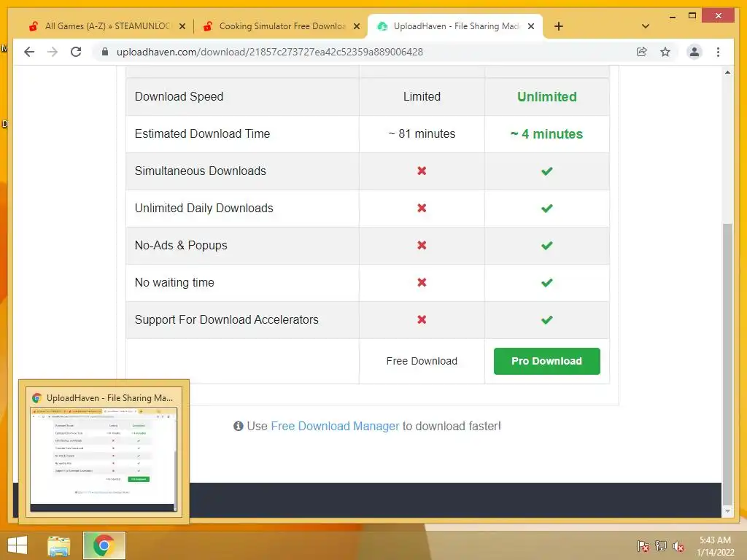Click red X for No-Ads & Popups
Image resolution: width=747 pixels, height=560 pixels.
tap(422, 245)
